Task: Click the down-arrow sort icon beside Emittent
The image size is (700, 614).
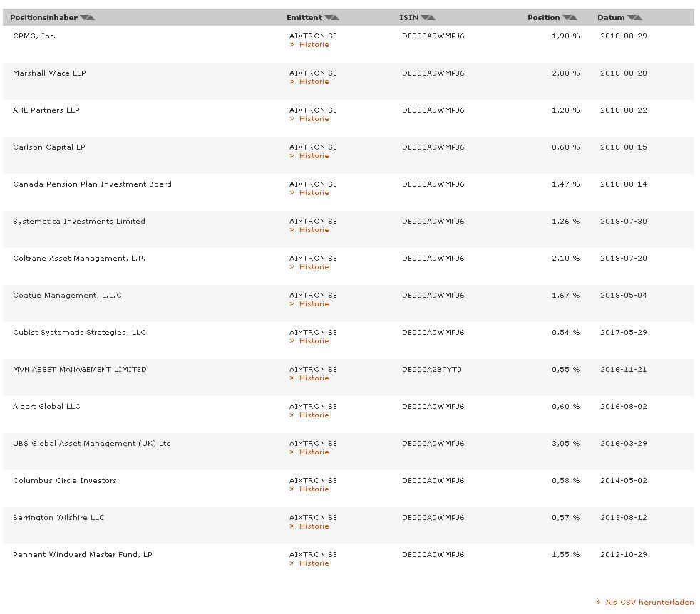Action: point(329,18)
